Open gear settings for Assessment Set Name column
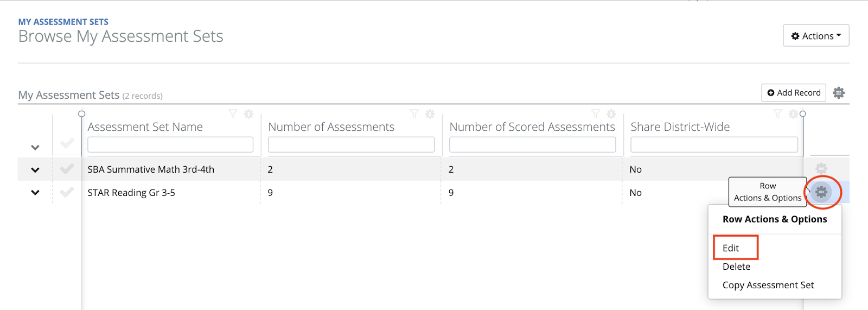The width and height of the screenshot is (868, 310). click(x=248, y=114)
